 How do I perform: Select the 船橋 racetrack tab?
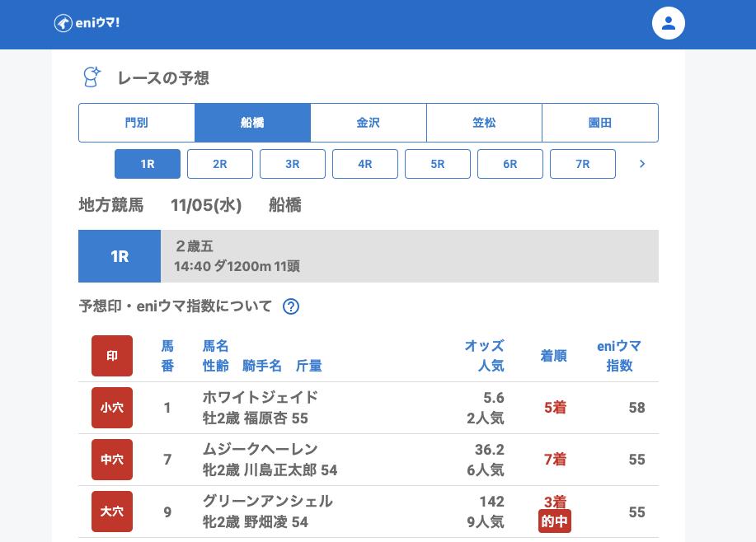pyautogui.click(x=252, y=123)
